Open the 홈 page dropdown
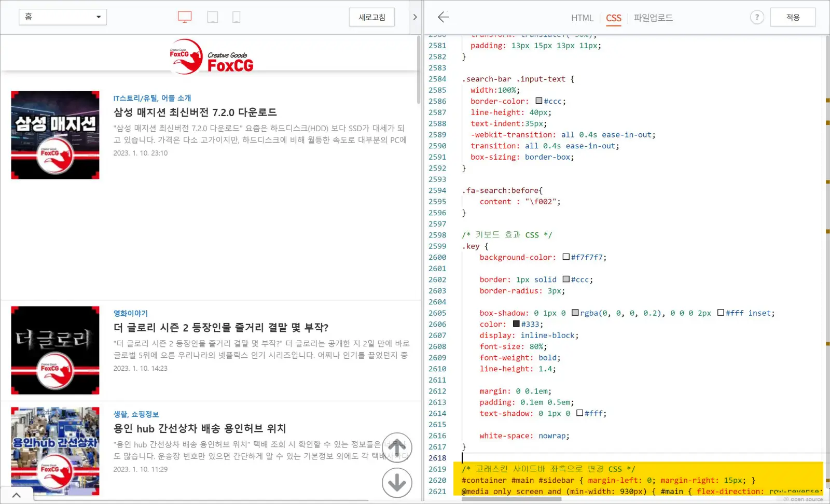Screen dimensions: 830x504 point(63,17)
